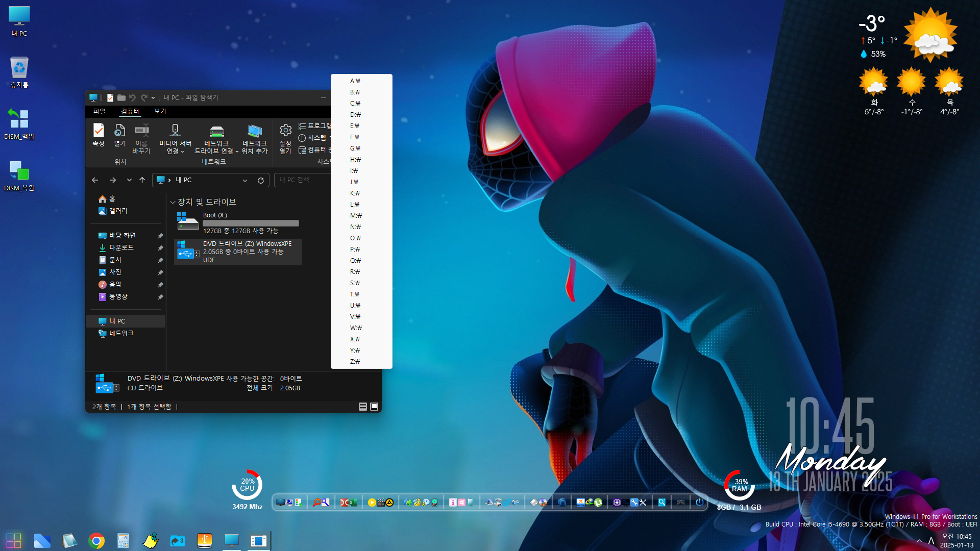Collapse the 장치 및 드라이브 group
Viewport: 980px width, 551px height.
pyautogui.click(x=173, y=203)
